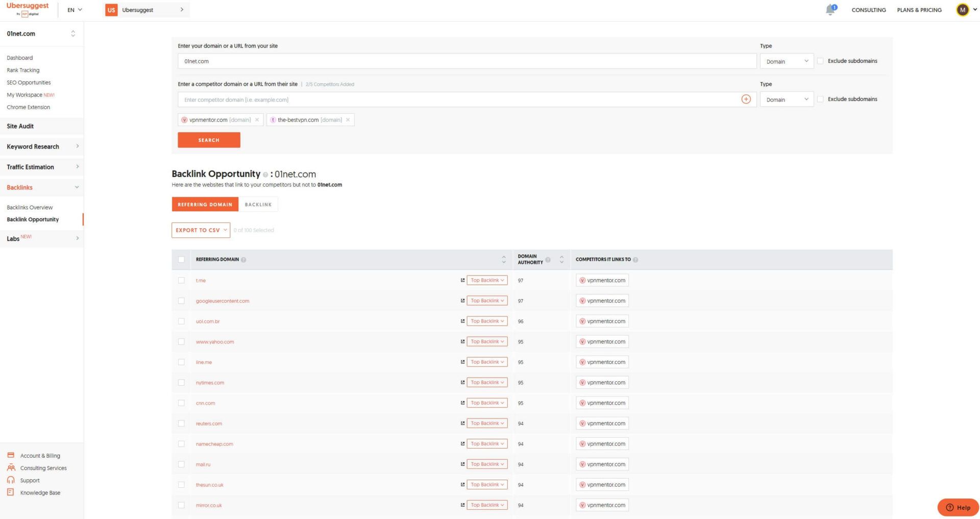Screen dimensions: 980x519
Task: Open the Type dropdown for competitor domain
Action: (787, 100)
